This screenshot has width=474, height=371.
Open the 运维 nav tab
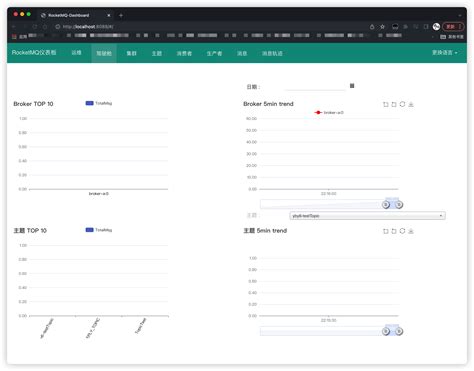click(x=76, y=53)
